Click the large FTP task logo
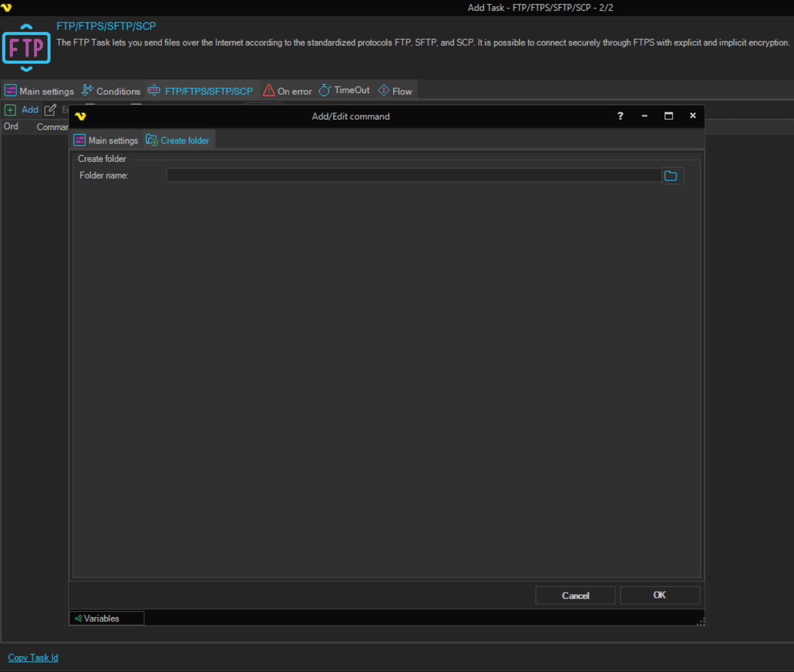Image resolution: width=794 pixels, height=672 pixels. [27, 48]
